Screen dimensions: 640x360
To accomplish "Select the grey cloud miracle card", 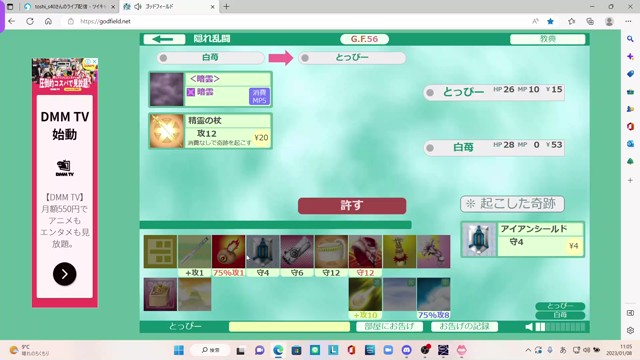I will click(x=399, y=294).
